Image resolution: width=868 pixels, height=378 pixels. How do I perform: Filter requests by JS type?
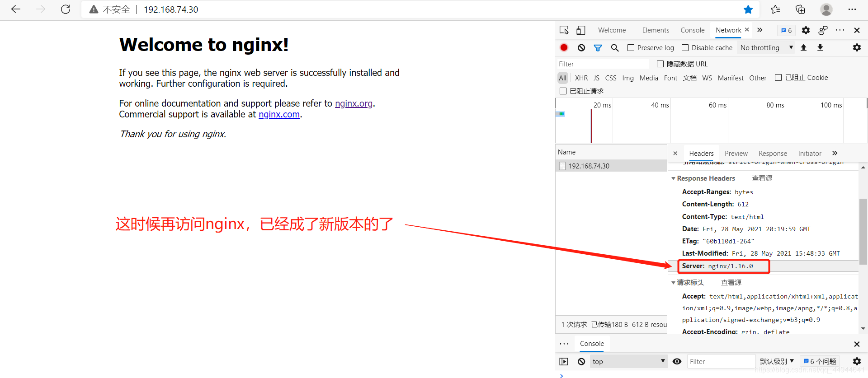(x=596, y=78)
